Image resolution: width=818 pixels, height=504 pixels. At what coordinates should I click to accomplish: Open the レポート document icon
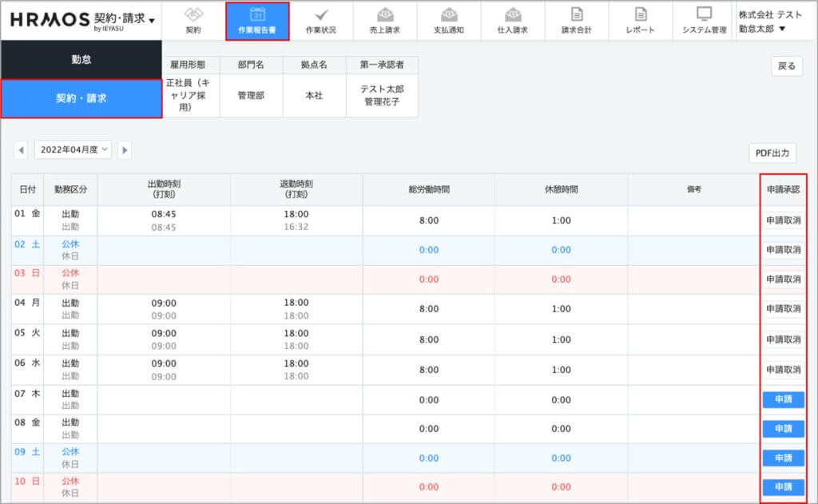(x=641, y=14)
